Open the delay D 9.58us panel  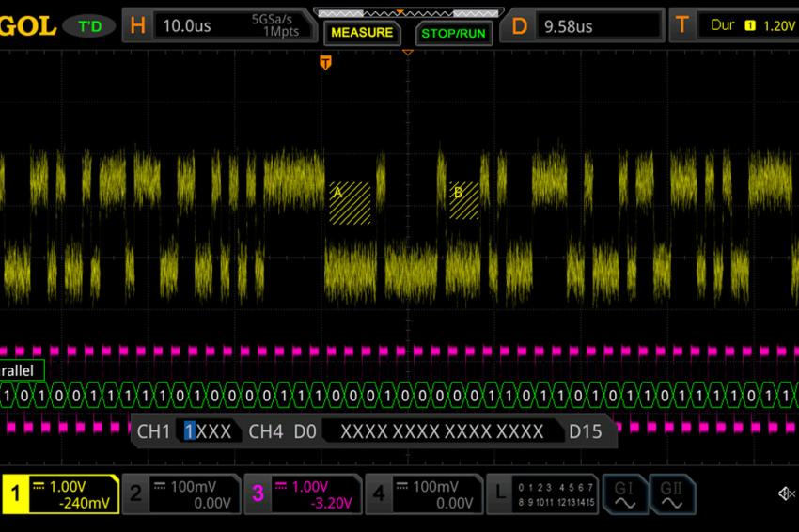click(582, 25)
